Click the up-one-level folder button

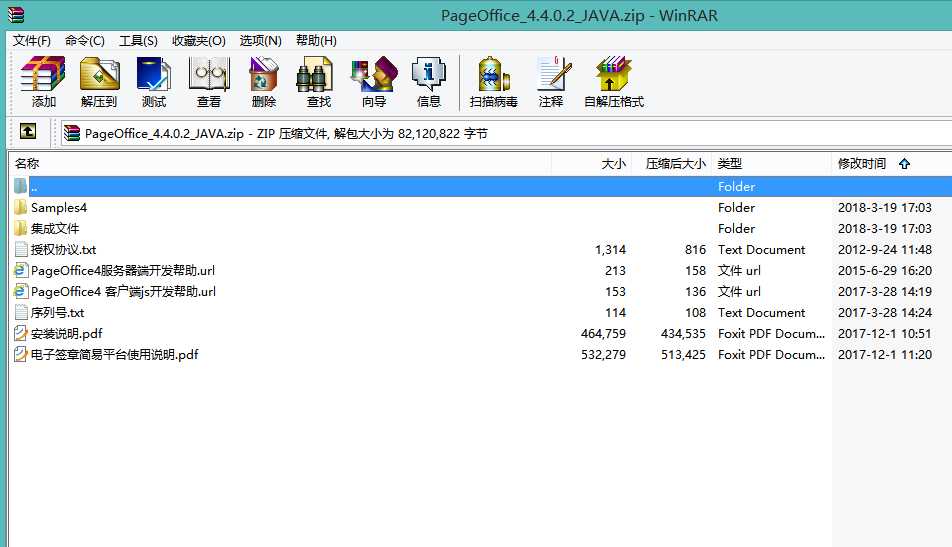(x=28, y=131)
